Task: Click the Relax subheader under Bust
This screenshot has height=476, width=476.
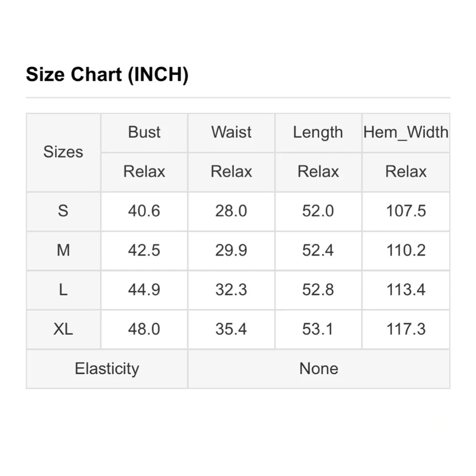Action: point(144,172)
